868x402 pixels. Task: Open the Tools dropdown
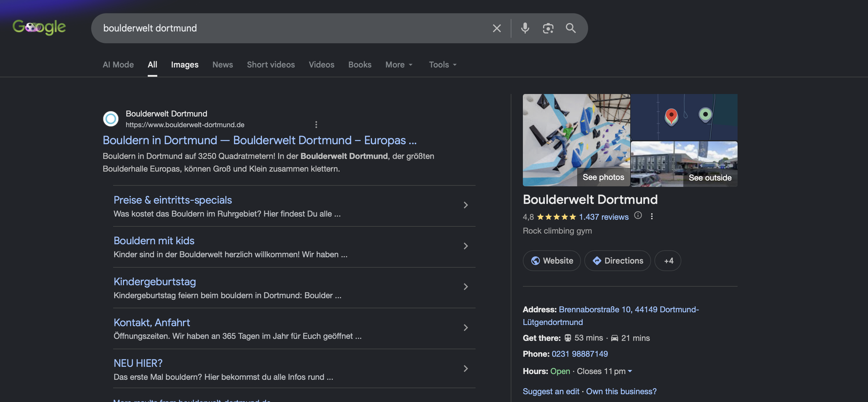click(443, 65)
